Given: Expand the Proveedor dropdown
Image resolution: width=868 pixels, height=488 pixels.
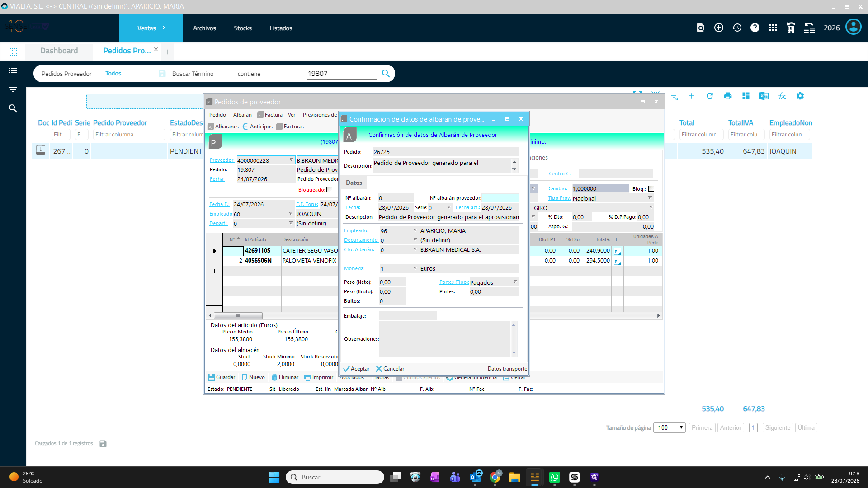Looking at the screenshot, I should click(291, 160).
